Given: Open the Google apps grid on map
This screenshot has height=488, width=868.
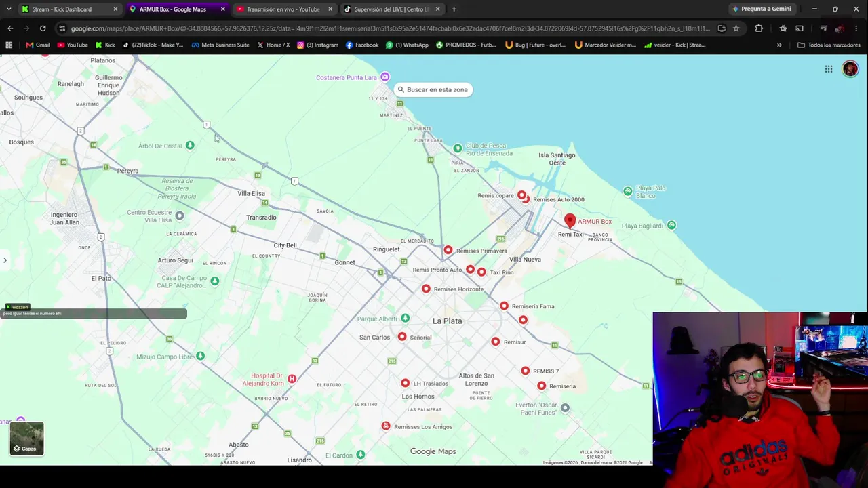Looking at the screenshot, I should [829, 68].
